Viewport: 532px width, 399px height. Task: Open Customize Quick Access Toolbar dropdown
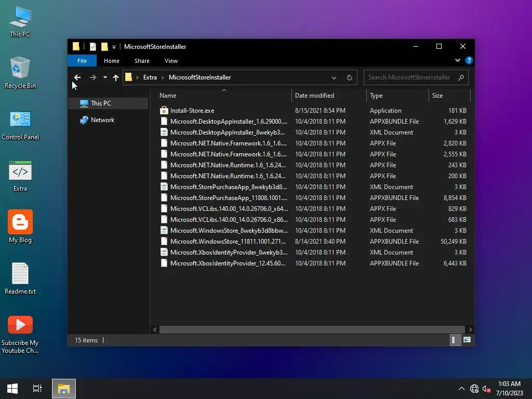[114, 47]
